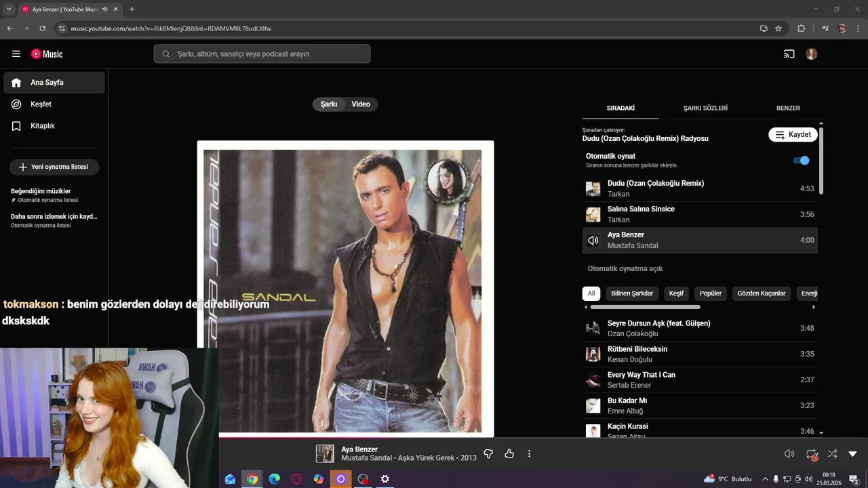Image resolution: width=868 pixels, height=488 pixels.
Task: Go to Ana Sayfa in sidebar
Action: pyautogui.click(x=54, y=83)
